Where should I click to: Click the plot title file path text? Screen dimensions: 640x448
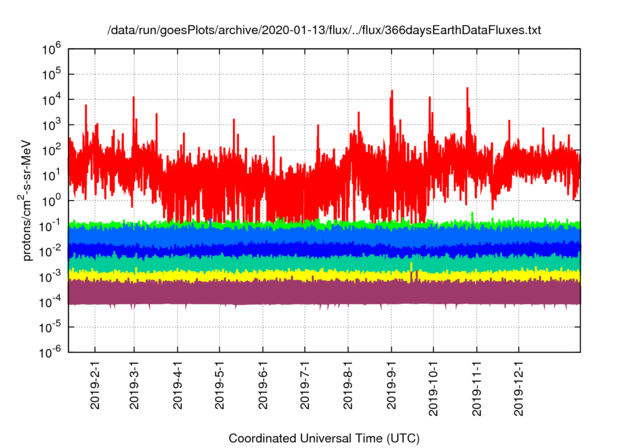[x=324, y=30]
